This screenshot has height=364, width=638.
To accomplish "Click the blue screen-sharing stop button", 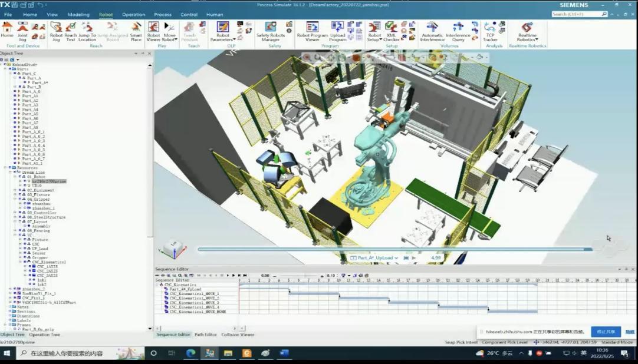I will point(606,332).
